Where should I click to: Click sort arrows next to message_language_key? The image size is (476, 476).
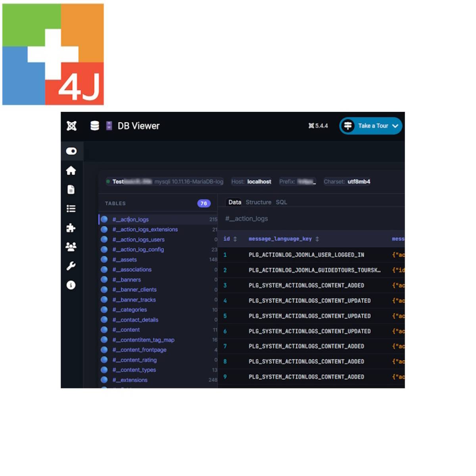(317, 239)
